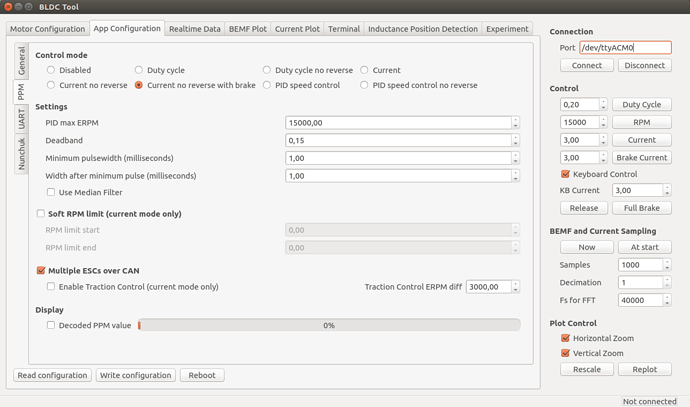Image resolution: width=690 pixels, height=407 pixels.
Task: Click the Write configuration button
Action: 135,375
